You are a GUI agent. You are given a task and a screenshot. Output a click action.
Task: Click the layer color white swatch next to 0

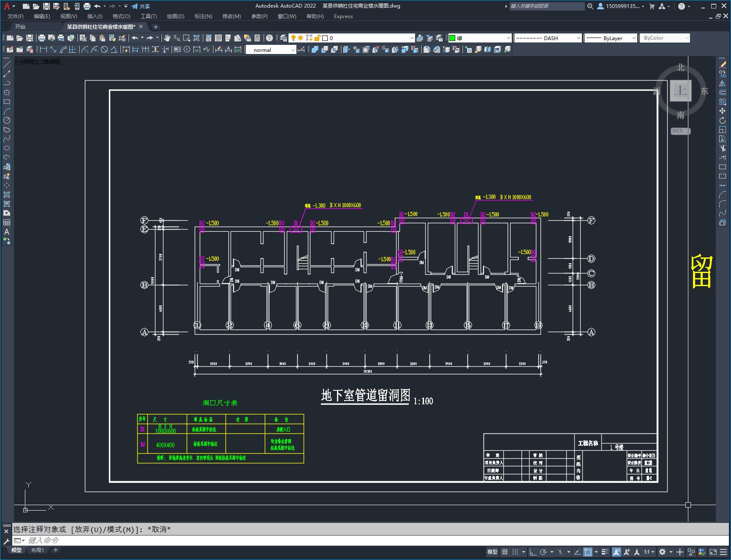click(325, 38)
